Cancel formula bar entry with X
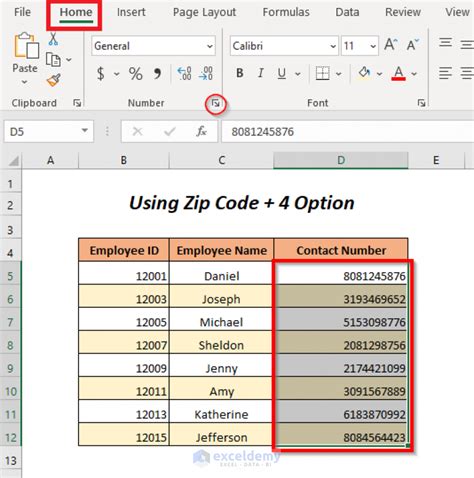 point(137,132)
